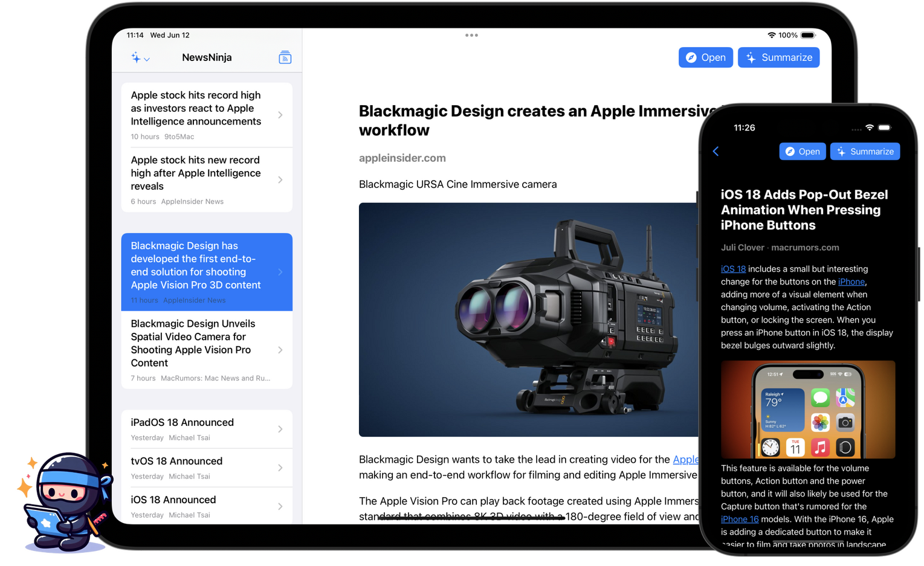Viewport: 924px width, 566px height.
Task: Open article 'Apple stock hits new record high after Apple Intelligence reveals'
Action: 207,179
